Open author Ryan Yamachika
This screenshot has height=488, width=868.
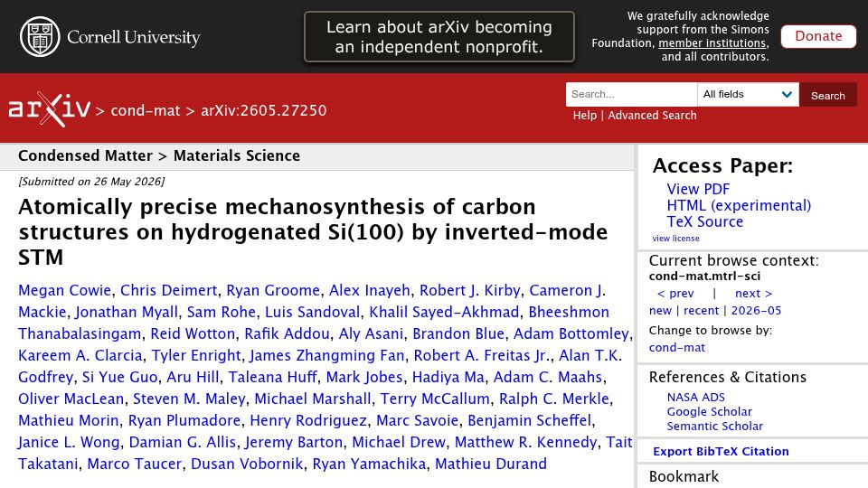tap(369, 463)
